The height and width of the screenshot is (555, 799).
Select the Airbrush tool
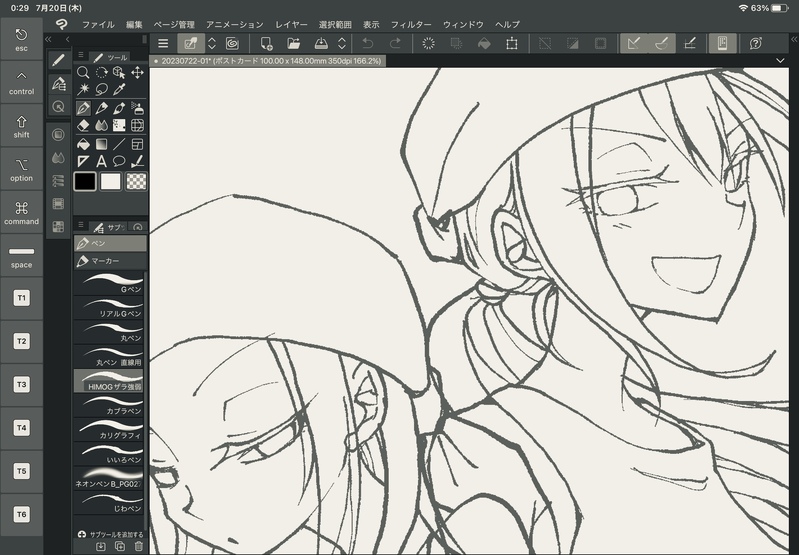(137, 108)
